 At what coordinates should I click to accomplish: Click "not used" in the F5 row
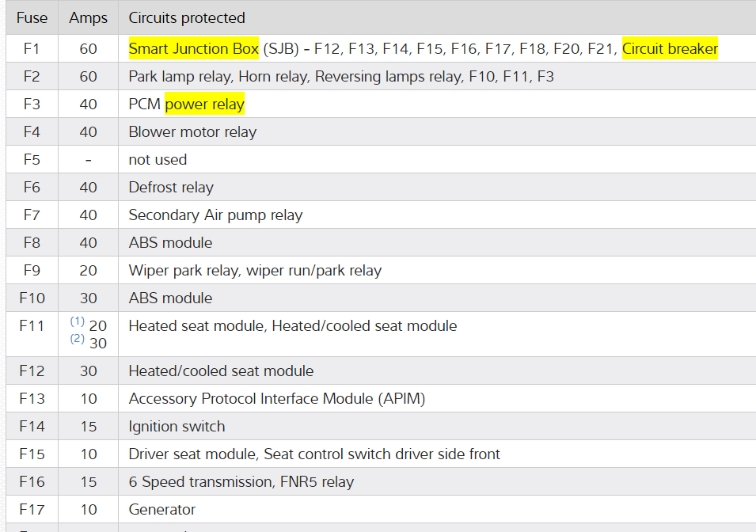158,160
